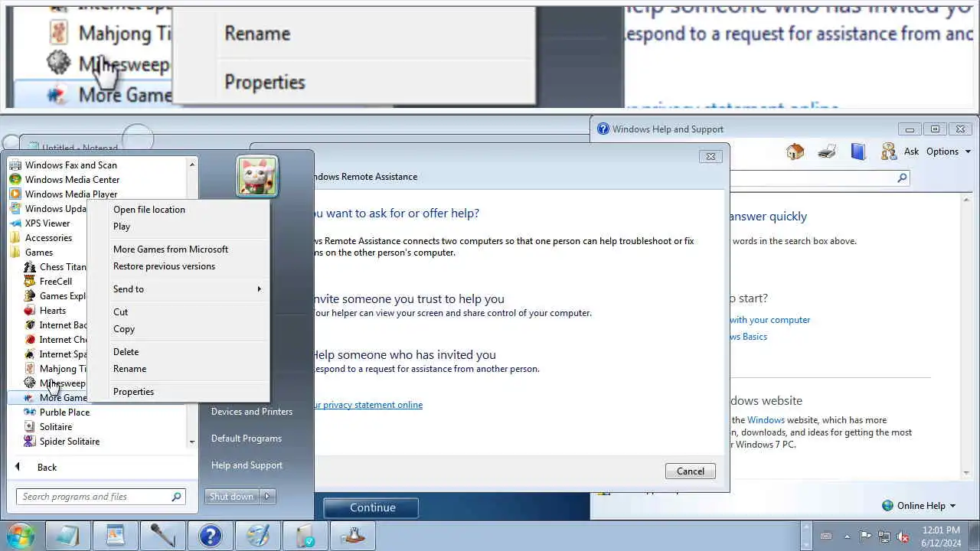Start the Hearts card game
This screenshot has height=551, width=980.
(x=52, y=310)
